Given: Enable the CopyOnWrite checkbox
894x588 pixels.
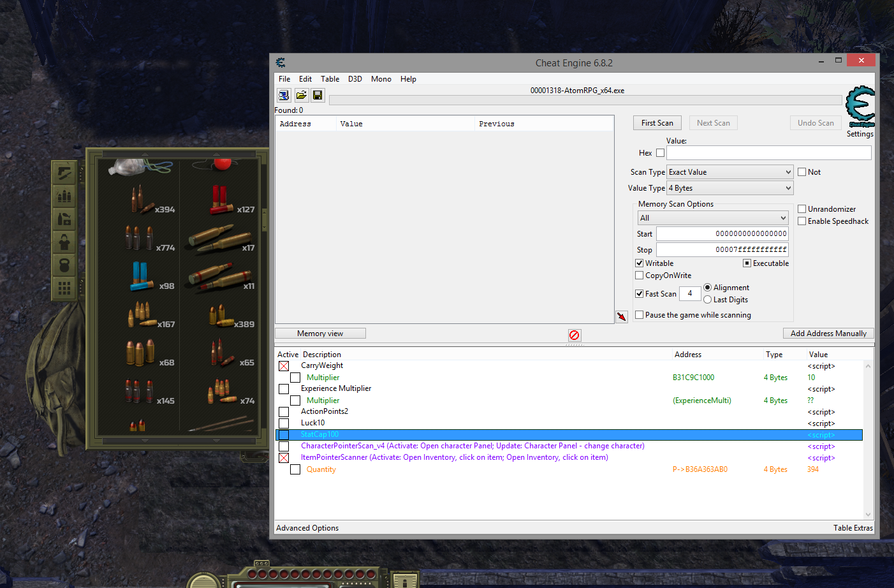Looking at the screenshot, I should coord(640,276).
